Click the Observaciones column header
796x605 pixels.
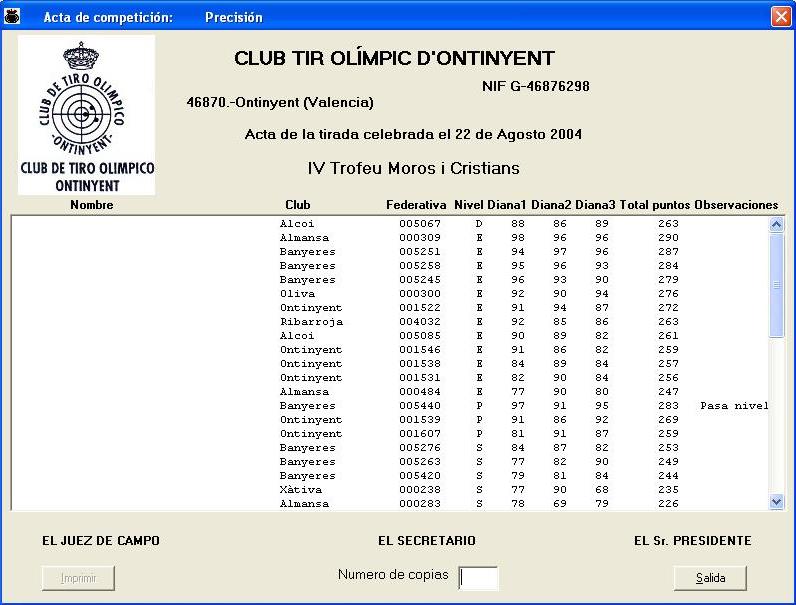736,205
